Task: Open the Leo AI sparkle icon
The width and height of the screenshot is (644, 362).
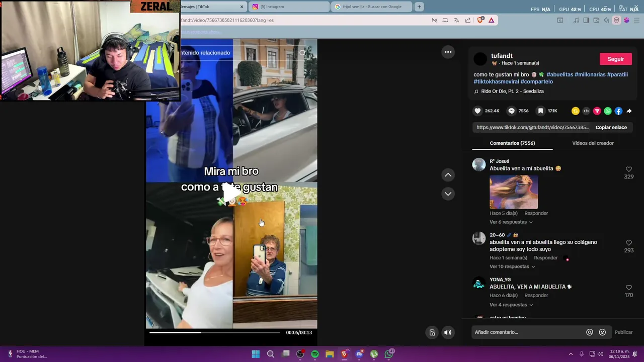Action: pyautogui.click(x=606, y=20)
